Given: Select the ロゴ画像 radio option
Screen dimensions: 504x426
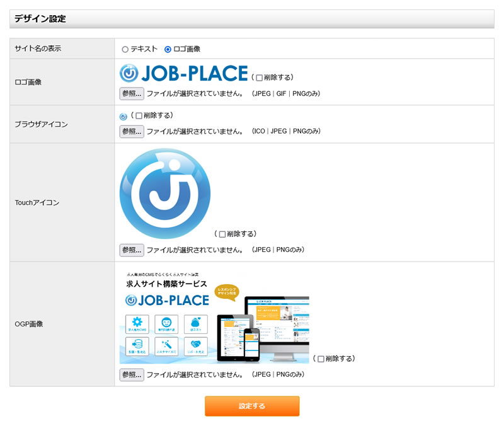Looking at the screenshot, I should tap(168, 49).
